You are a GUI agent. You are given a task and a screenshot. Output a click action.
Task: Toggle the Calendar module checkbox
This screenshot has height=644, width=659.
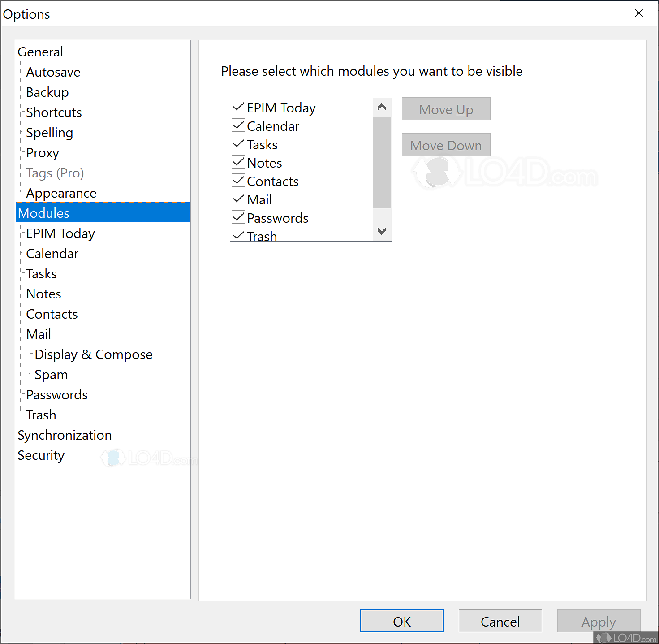(238, 126)
